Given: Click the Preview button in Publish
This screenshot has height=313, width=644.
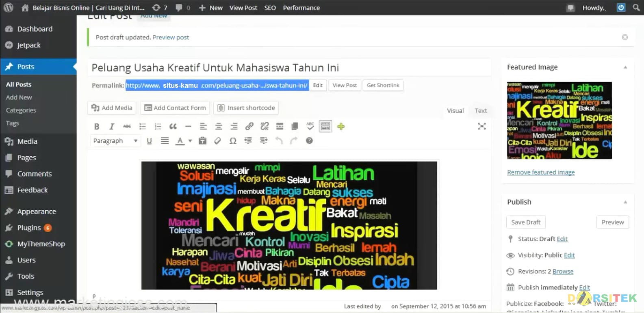Looking at the screenshot, I should [x=613, y=222].
